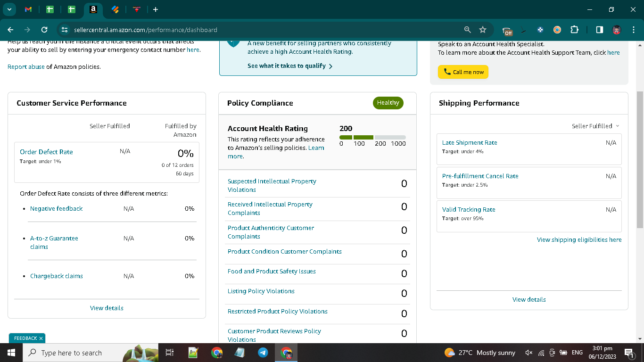Open first Chrome icon on the taskbar
The width and height of the screenshot is (644, 362).
point(217,353)
